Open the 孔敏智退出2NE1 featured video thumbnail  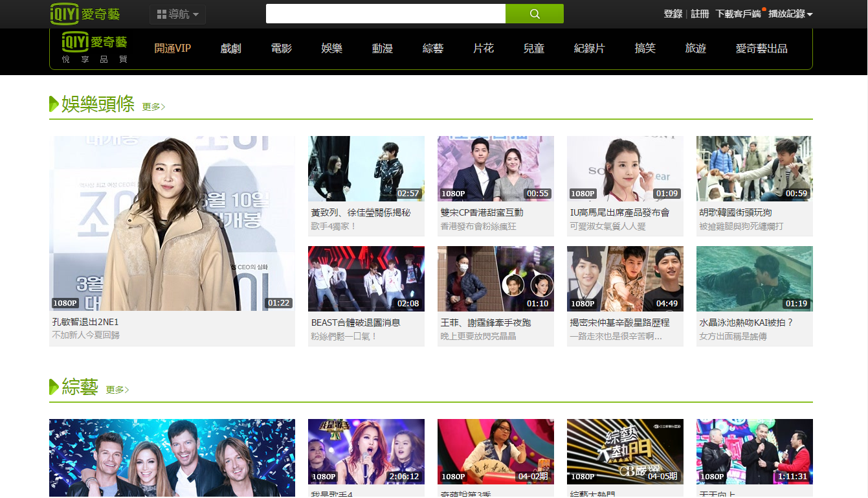172,223
